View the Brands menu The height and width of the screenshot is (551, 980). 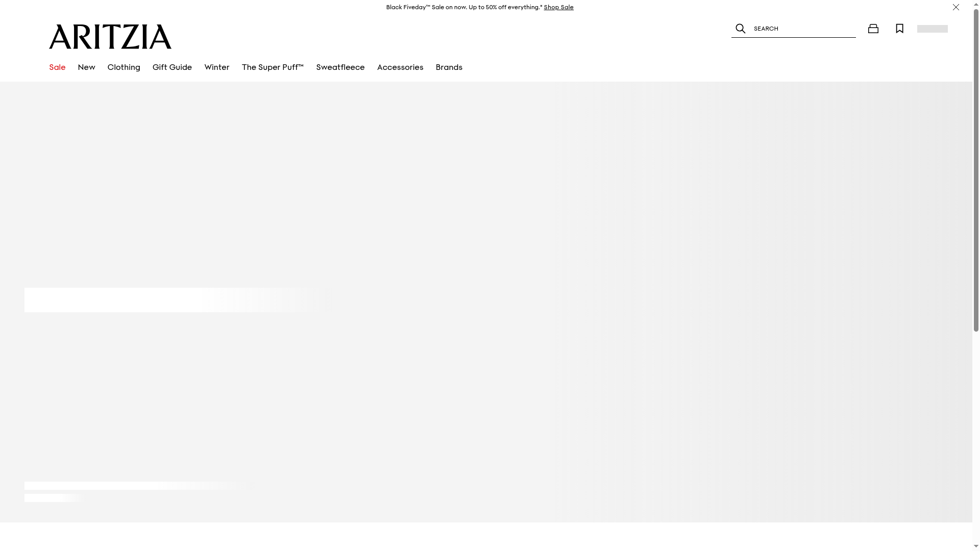pos(449,67)
